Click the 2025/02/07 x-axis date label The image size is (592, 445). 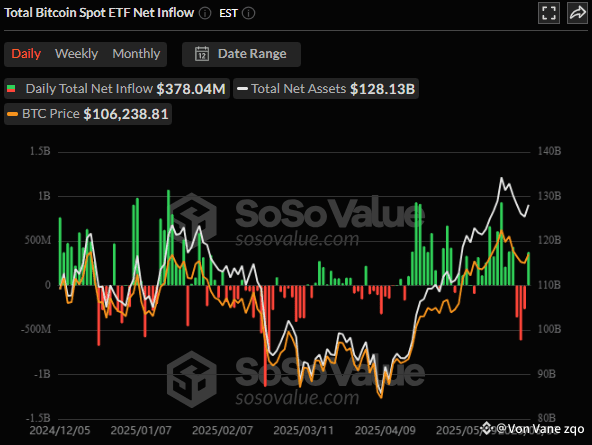pos(222,430)
